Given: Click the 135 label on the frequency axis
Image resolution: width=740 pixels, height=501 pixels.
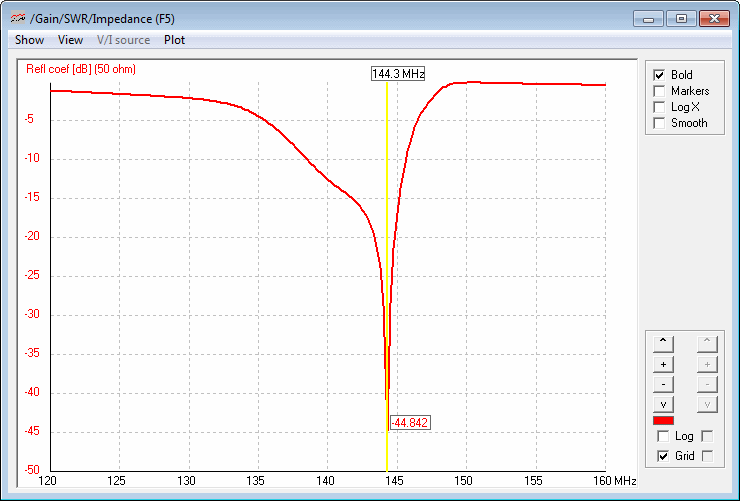Looking at the screenshot, I should coord(255,481).
